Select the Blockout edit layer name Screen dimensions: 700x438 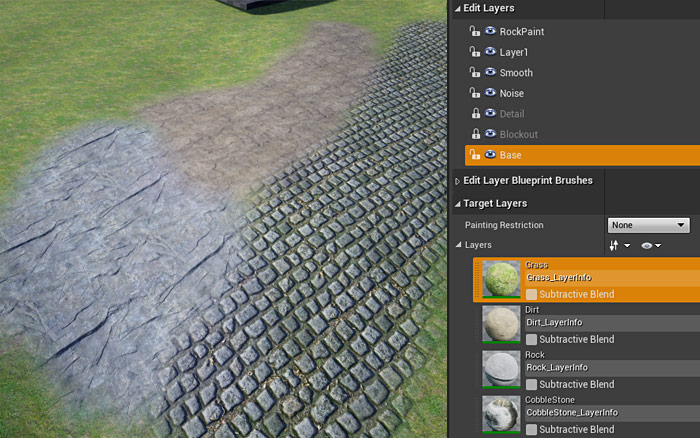click(x=518, y=134)
